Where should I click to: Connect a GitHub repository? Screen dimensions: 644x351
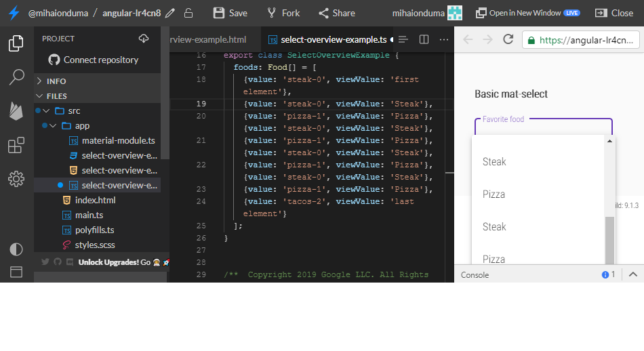tap(94, 60)
